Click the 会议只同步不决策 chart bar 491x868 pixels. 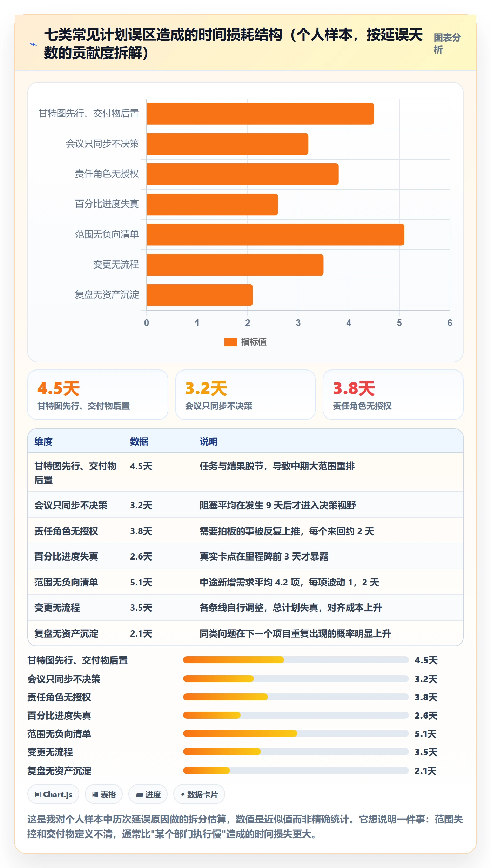tap(227, 144)
